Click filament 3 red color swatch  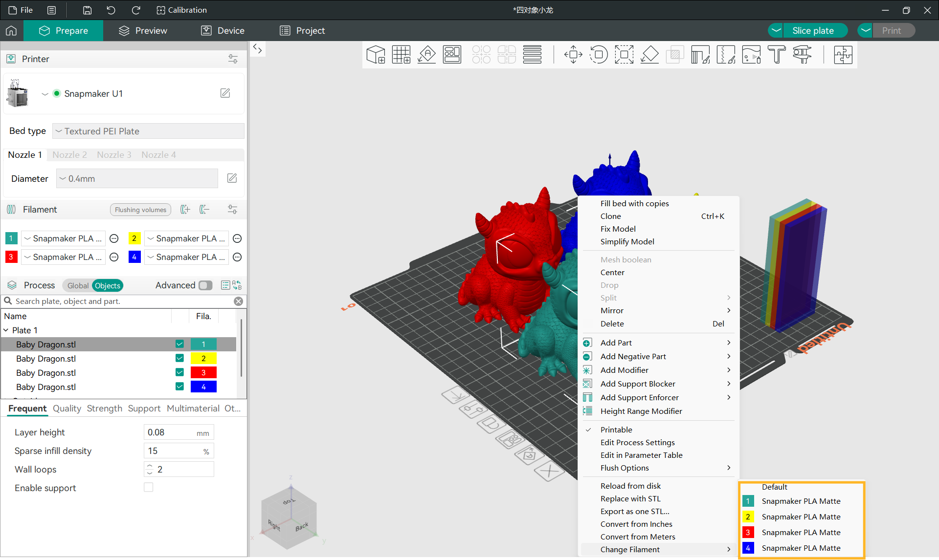(x=11, y=257)
